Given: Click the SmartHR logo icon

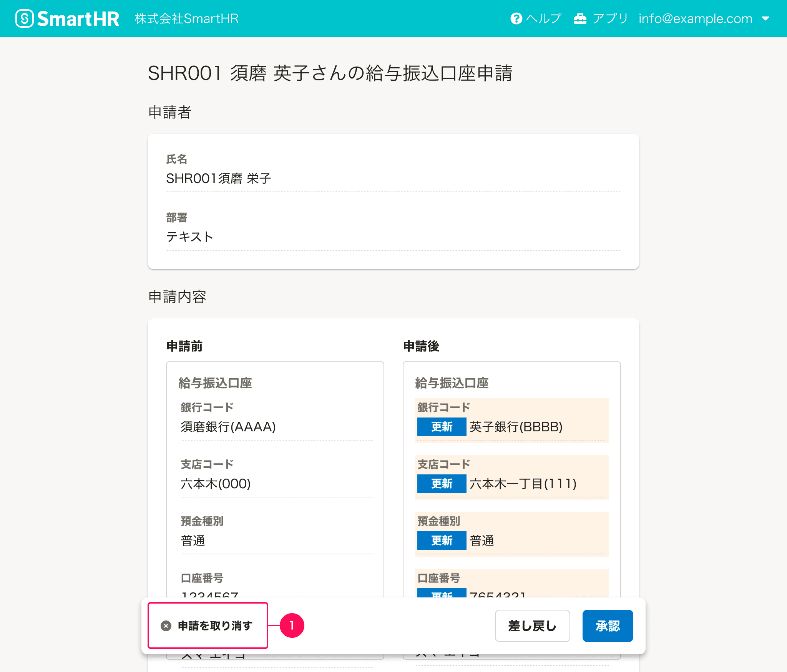Looking at the screenshot, I should 25,18.
